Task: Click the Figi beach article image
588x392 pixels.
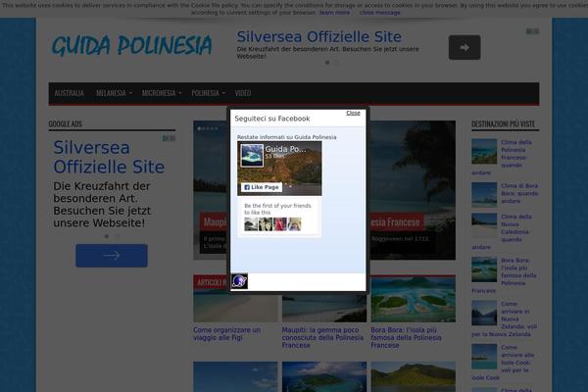Action: pos(235,307)
